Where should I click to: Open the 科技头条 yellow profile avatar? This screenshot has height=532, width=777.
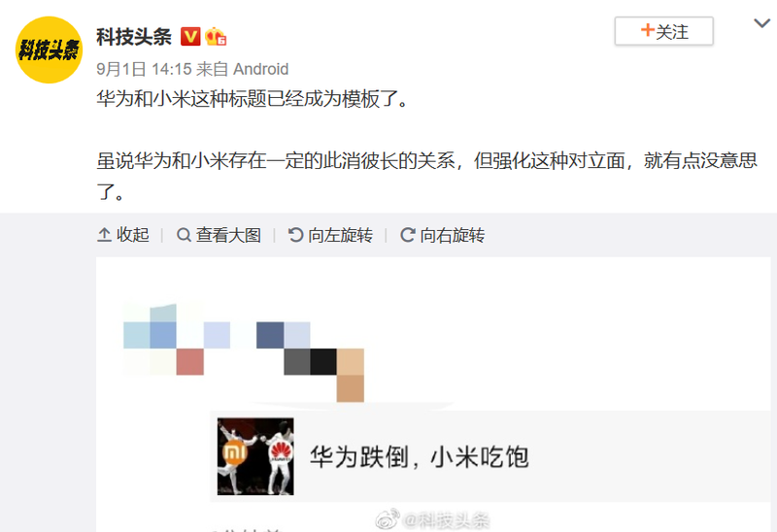[x=49, y=50]
